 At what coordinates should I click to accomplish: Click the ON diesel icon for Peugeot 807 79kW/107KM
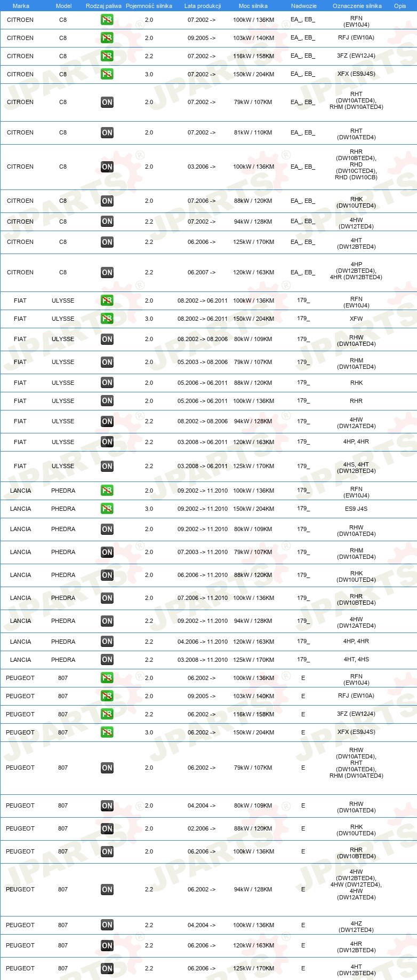[x=107, y=768]
